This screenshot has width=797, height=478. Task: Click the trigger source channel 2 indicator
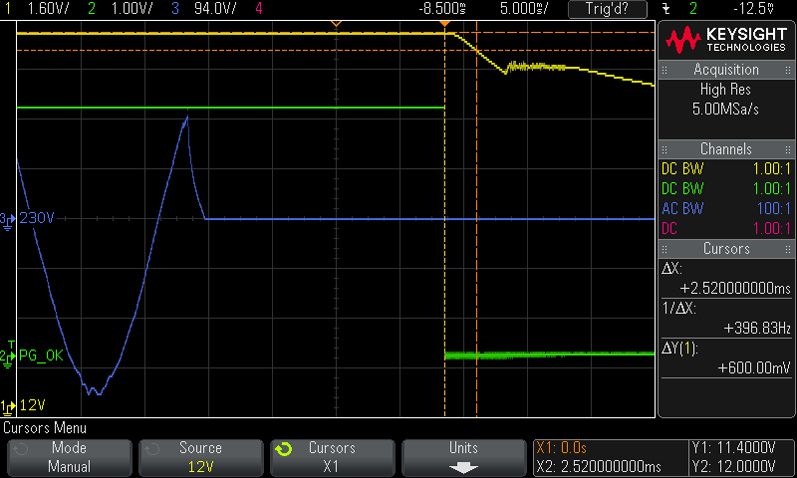point(693,8)
